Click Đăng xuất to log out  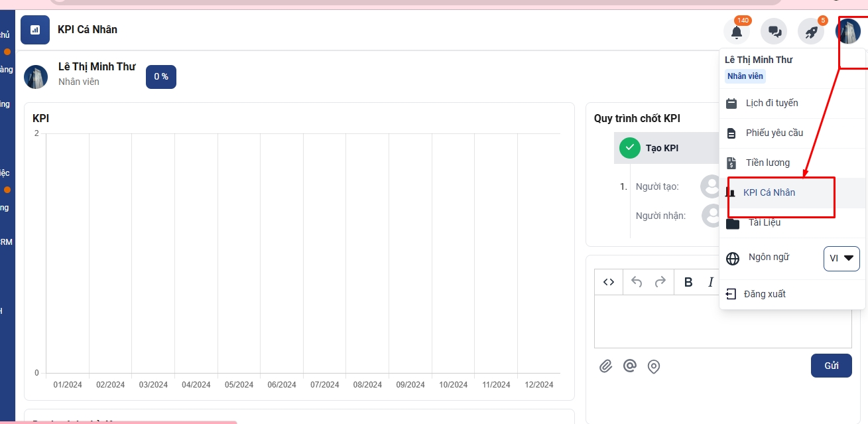[764, 294]
